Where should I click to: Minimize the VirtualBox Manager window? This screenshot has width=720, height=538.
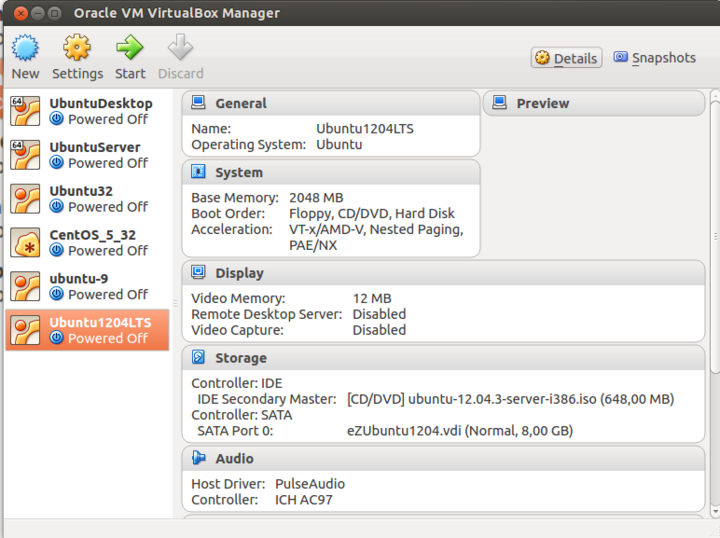click(x=38, y=13)
